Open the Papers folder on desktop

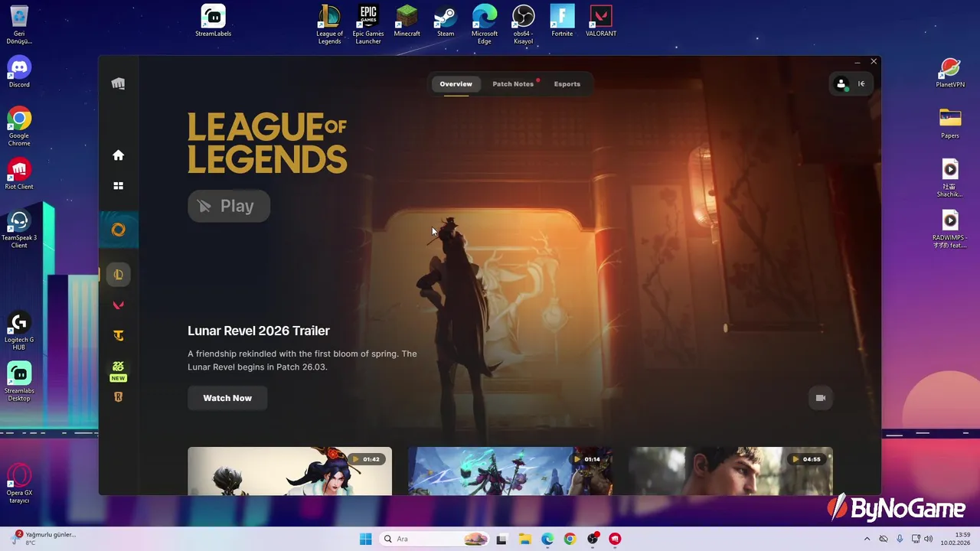pyautogui.click(x=950, y=123)
